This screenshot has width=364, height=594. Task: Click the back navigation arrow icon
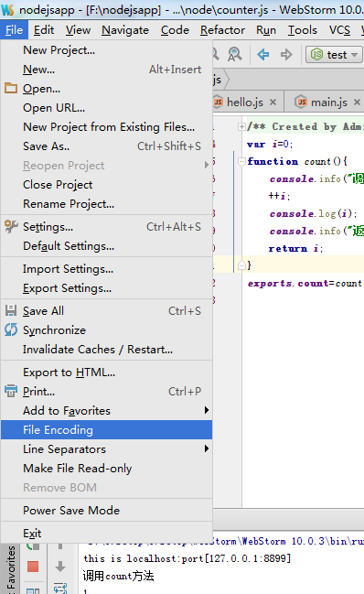(263, 55)
